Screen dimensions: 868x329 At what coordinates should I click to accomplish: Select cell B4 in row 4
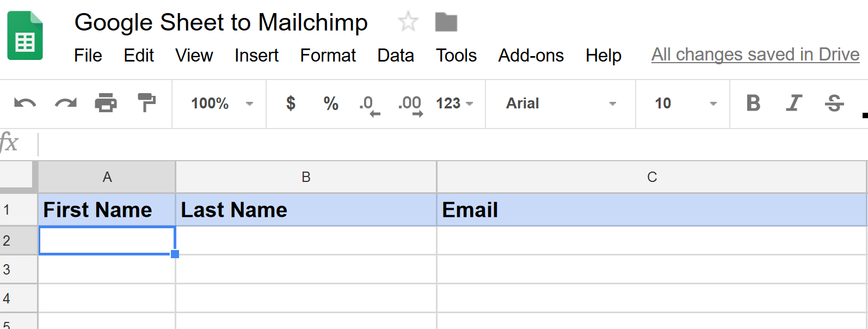coord(306,298)
